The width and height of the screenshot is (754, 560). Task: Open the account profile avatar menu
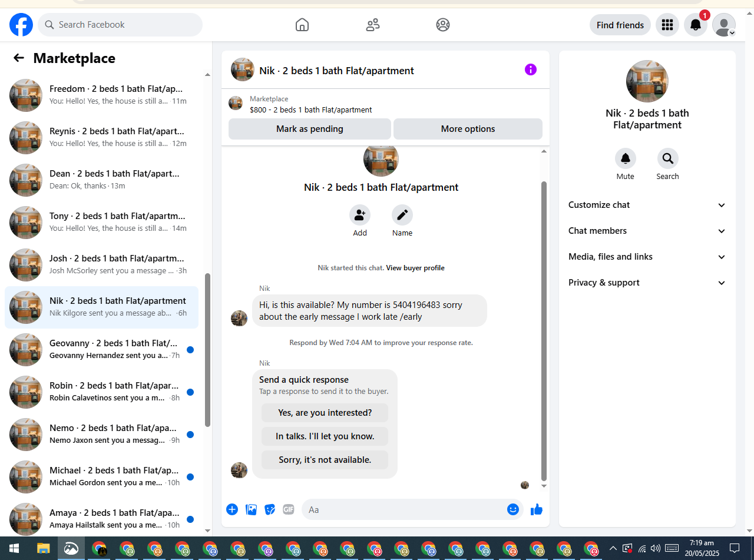724,25
